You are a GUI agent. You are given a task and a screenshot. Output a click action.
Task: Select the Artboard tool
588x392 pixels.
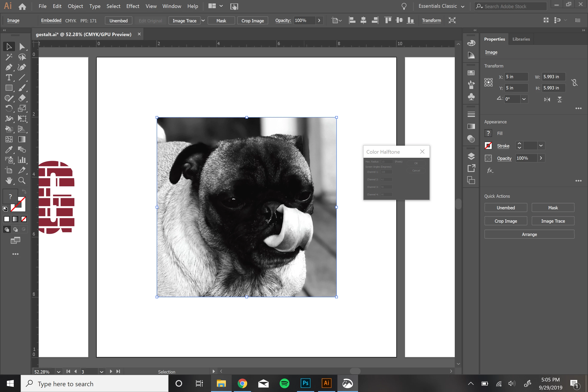click(x=9, y=170)
